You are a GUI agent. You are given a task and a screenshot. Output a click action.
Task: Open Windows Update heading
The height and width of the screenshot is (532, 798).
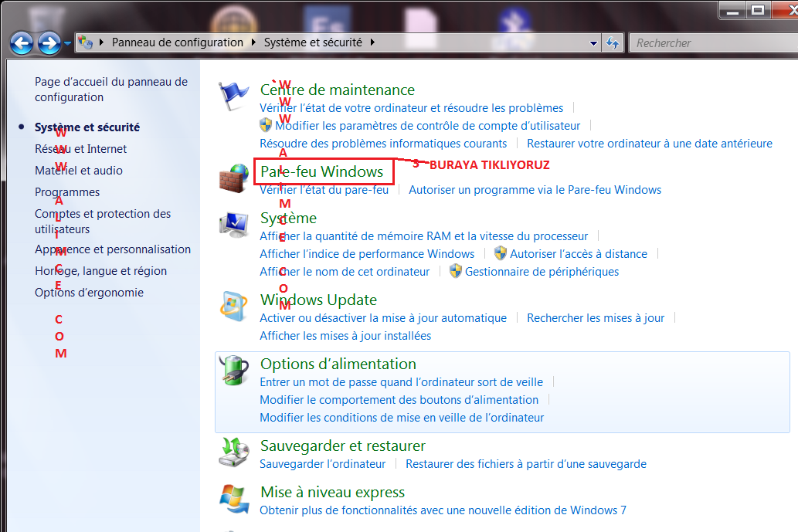[x=318, y=300]
